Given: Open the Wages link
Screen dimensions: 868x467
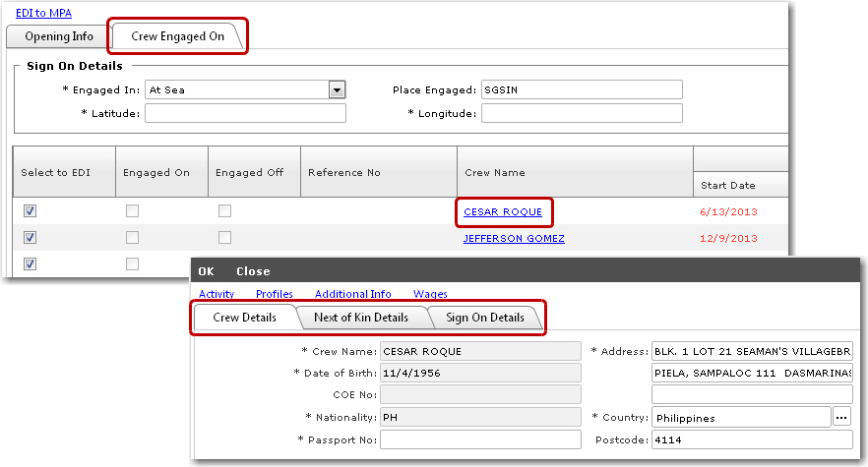Looking at the screenshot, I should (x=430, y=294).
